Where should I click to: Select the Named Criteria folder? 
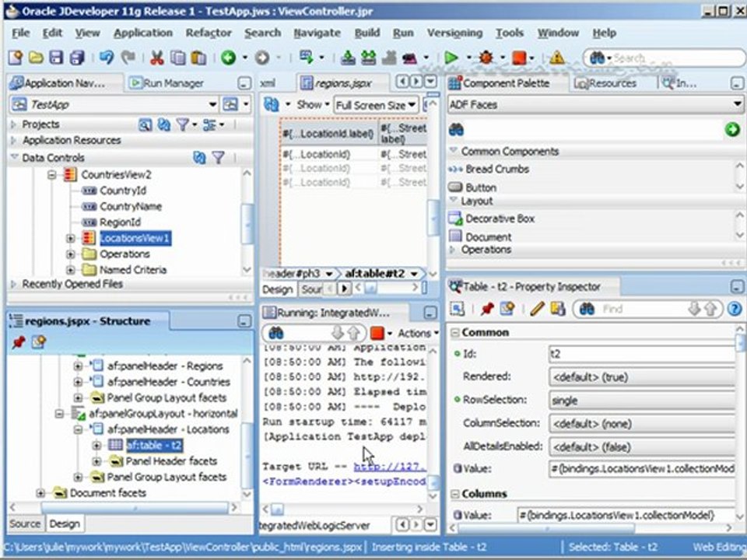[x=133, y=270]
